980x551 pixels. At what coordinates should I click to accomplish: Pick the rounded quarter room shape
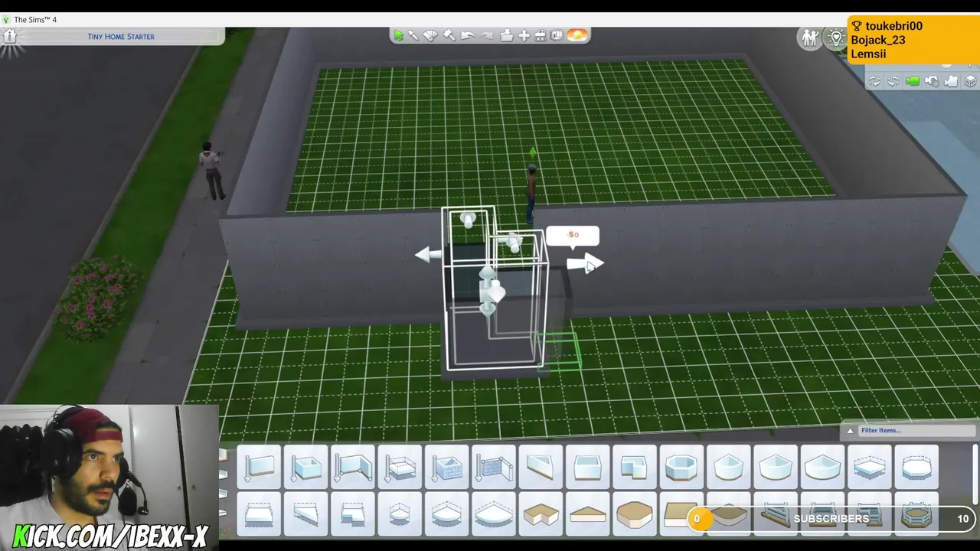(x=776, y=467)
